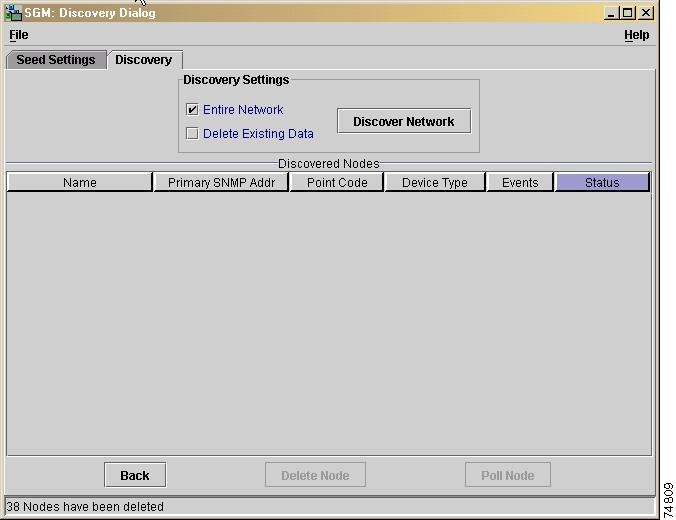Select the Discovery tab
Image resolution: width=676 pixels, height=520 pixels.
click(x=144, y=60)
